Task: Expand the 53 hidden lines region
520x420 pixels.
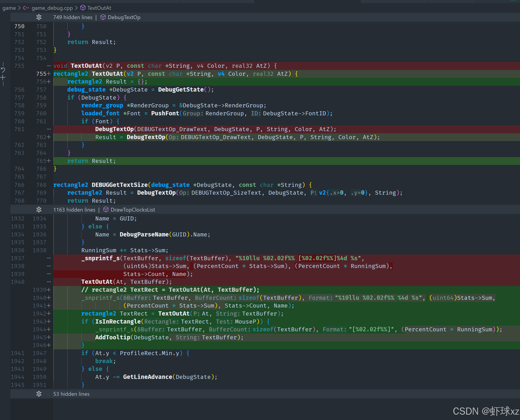Action: coord(39,394)
